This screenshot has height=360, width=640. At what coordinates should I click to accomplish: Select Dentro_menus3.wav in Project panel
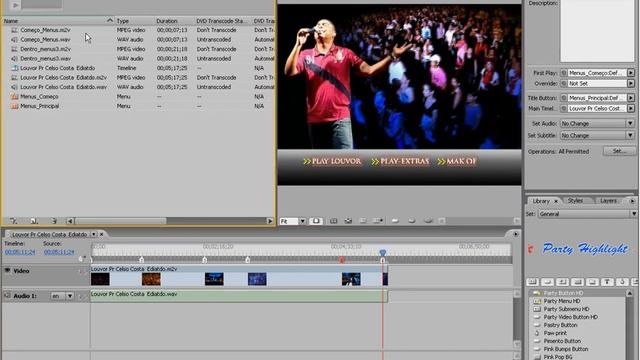[45, 58]
